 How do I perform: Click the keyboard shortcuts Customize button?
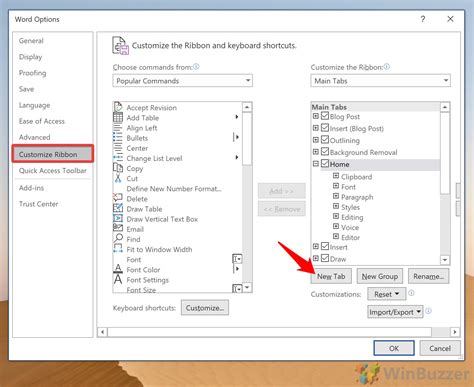pos(205,308)
